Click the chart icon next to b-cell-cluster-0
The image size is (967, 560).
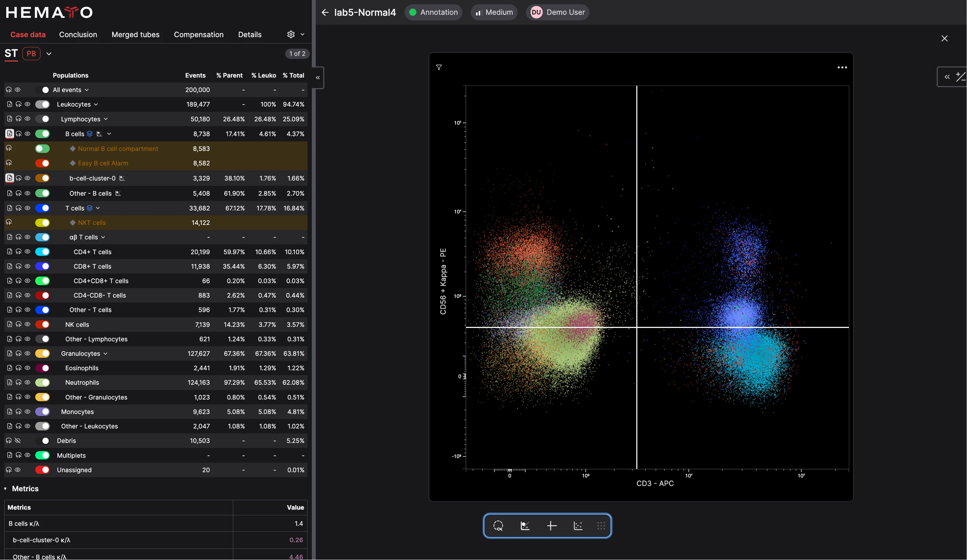122,178
